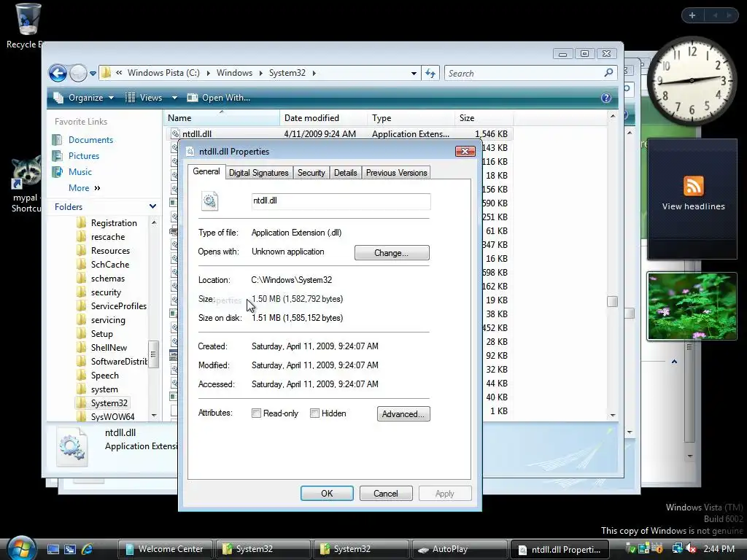This screenshot has width=747, height=560.
Task: Click the Change... button
Action: pyautogui.click(x=392, y=253)
